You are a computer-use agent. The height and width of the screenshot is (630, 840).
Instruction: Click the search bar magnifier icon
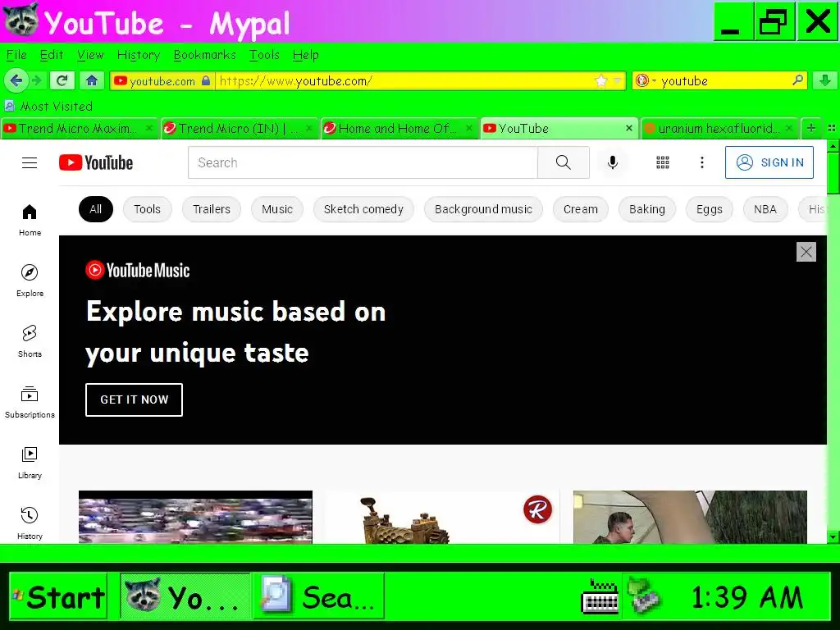[x=797, y=80]
